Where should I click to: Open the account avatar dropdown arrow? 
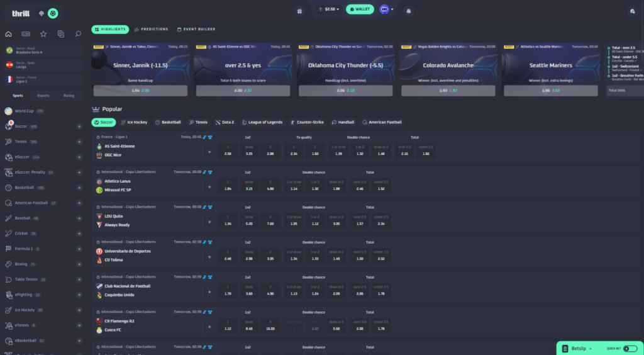coord(392,9)
